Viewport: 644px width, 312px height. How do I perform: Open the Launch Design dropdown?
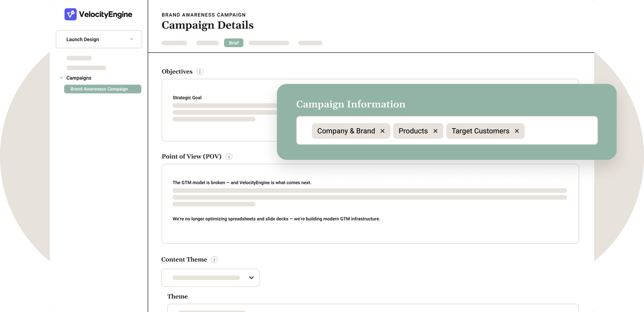point(99,39)
